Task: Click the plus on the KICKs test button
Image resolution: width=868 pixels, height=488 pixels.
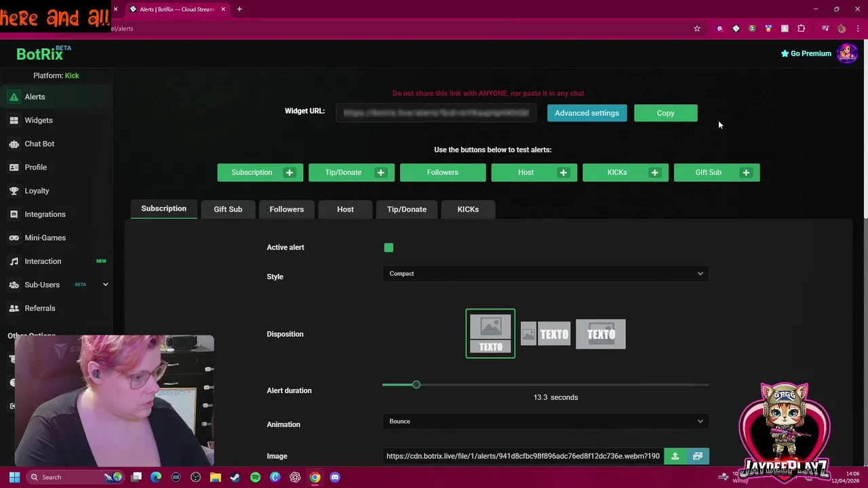Action: (x=654, y=173)
